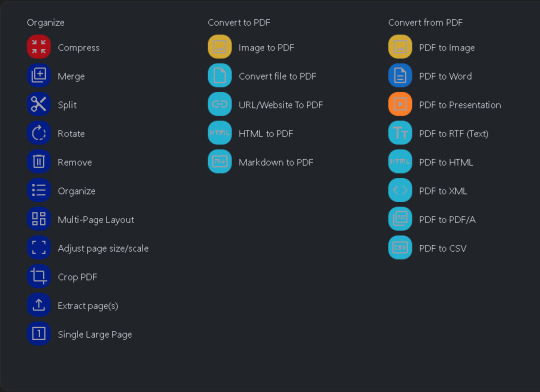Select HTML to PDF entry
540x392 pixels.
(266, 134)
